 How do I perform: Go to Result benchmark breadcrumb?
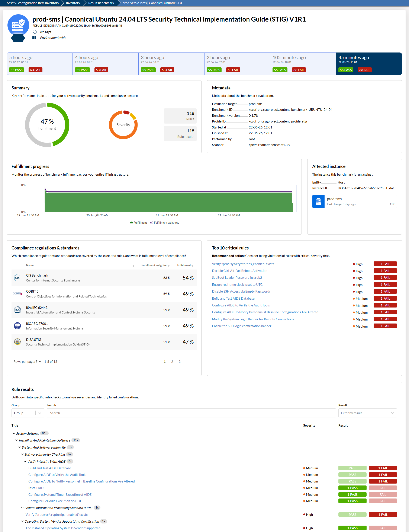(101, 3)
